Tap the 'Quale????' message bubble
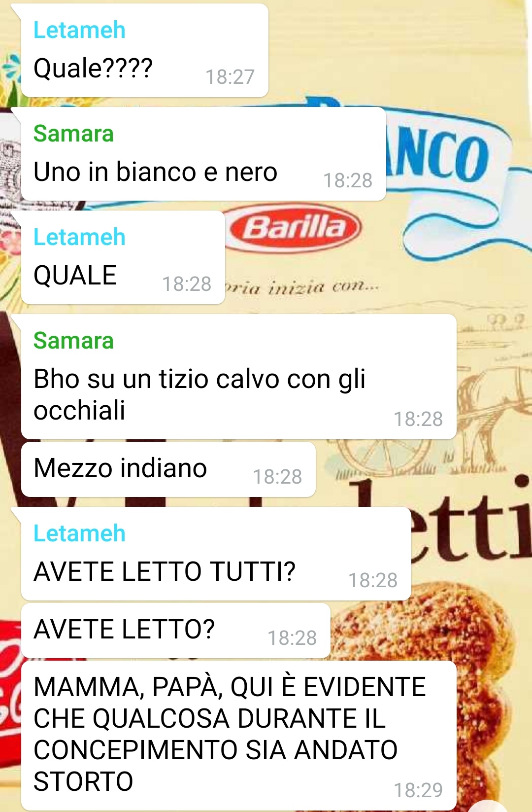The image size is (532, 812). [x=145, y=50]
